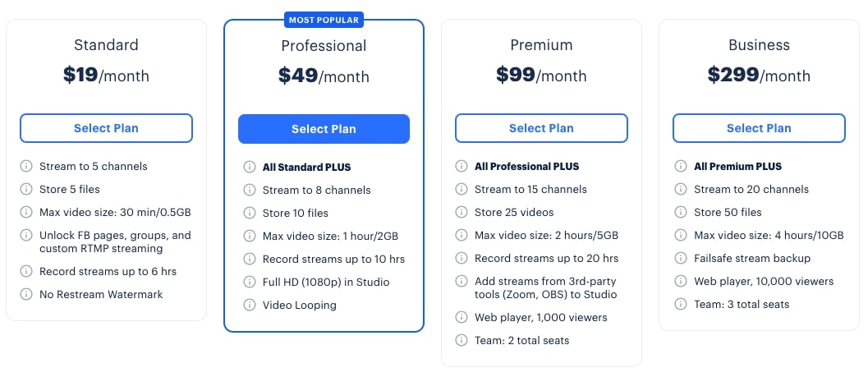Click info icon beside Store 25 videos
This screenshot has width=868, height=377.
pyautogui.click(x=462, y=213)
